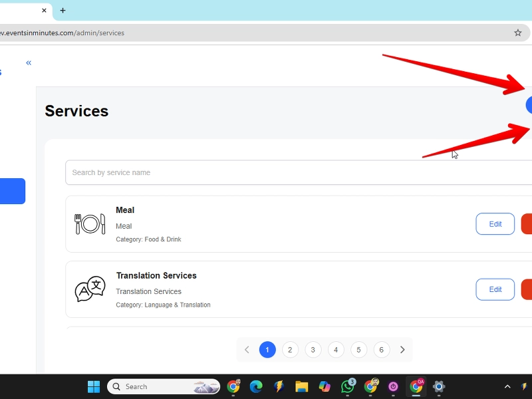Launch Microsoft Edge from the taskbar

click(x=256, y=386)
